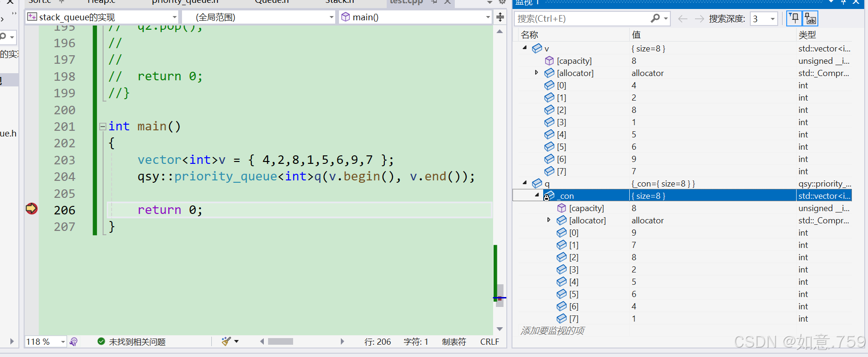Click the search forward arrow
868x357 pixels.
pos(699,19)
